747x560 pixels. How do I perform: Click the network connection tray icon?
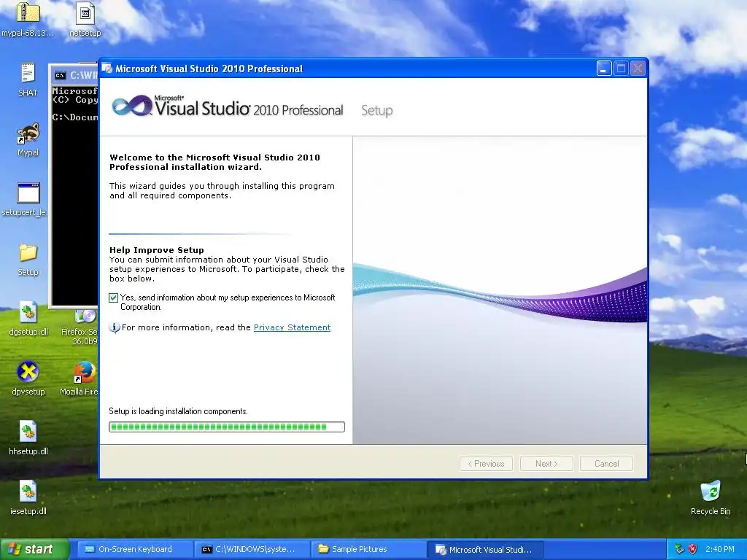[679, 549]
